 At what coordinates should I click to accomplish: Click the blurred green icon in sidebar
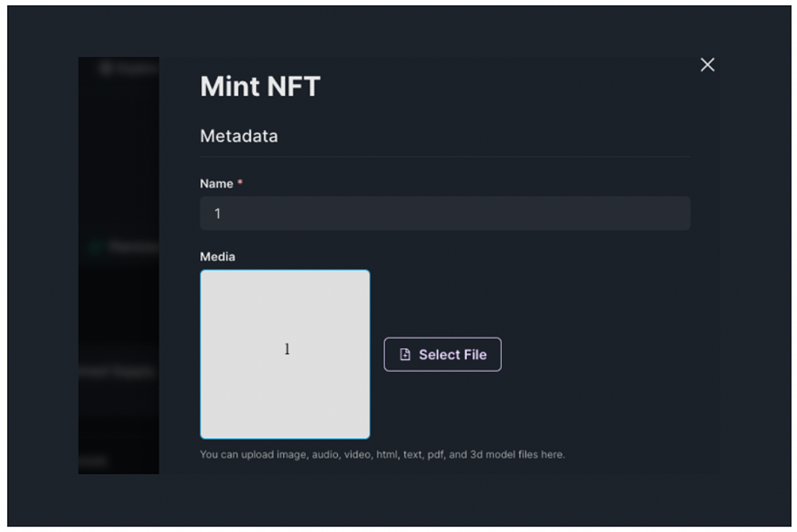tap(97, 247)
